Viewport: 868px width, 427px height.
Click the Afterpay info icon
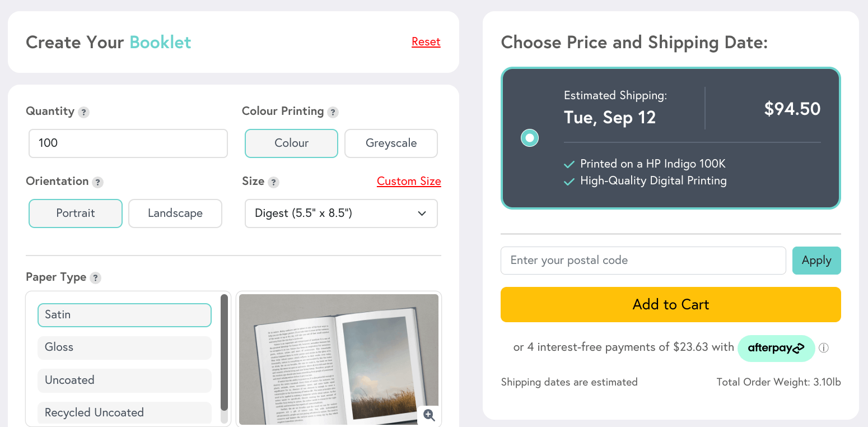click(823, 348)
